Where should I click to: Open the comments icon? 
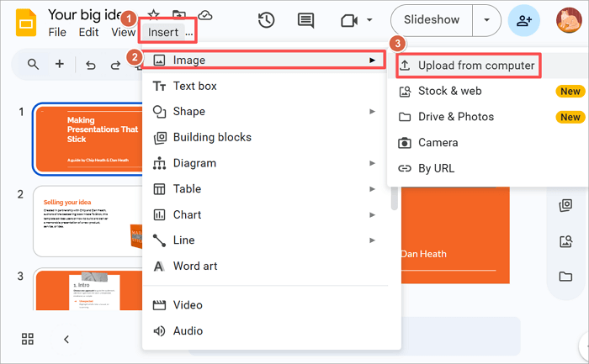pos(305,20)
